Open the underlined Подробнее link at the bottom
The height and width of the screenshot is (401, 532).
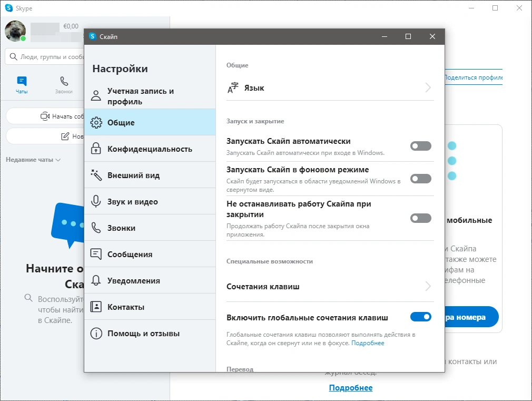point(351,388)
